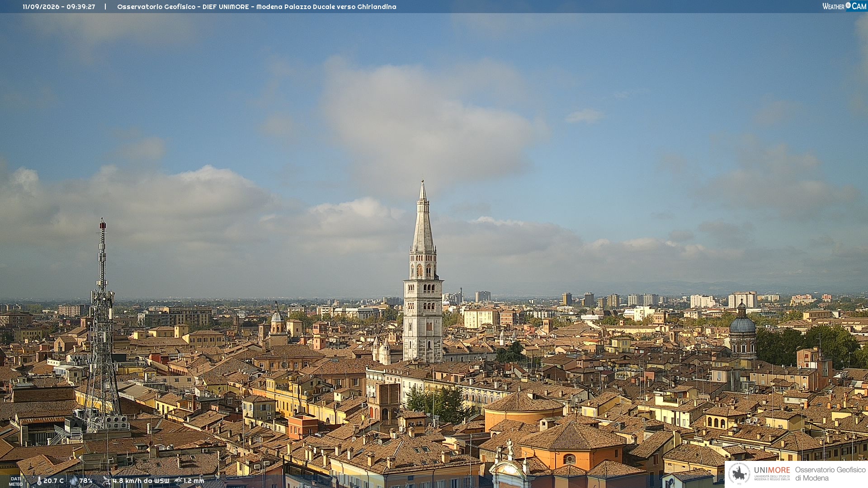Click the 11/09/2026 date and time stamp
The height and width of the screenshot is (488, 868).
(59, 7)
